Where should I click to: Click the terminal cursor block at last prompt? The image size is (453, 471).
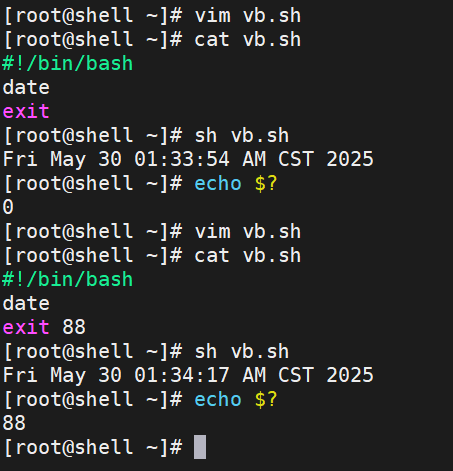click(x=200, y=447)
